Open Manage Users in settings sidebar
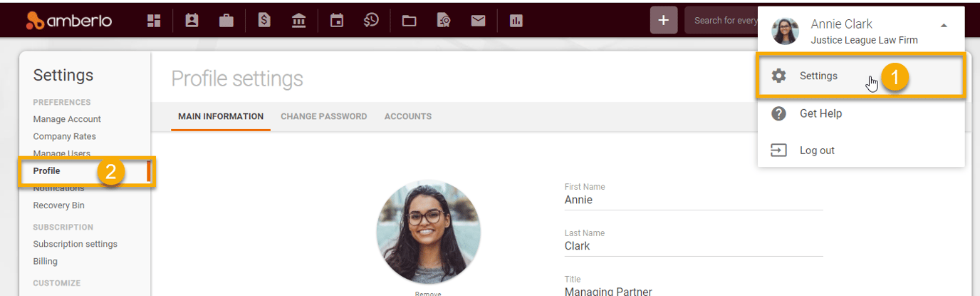980x296 pixels. [x=61, y=153]
